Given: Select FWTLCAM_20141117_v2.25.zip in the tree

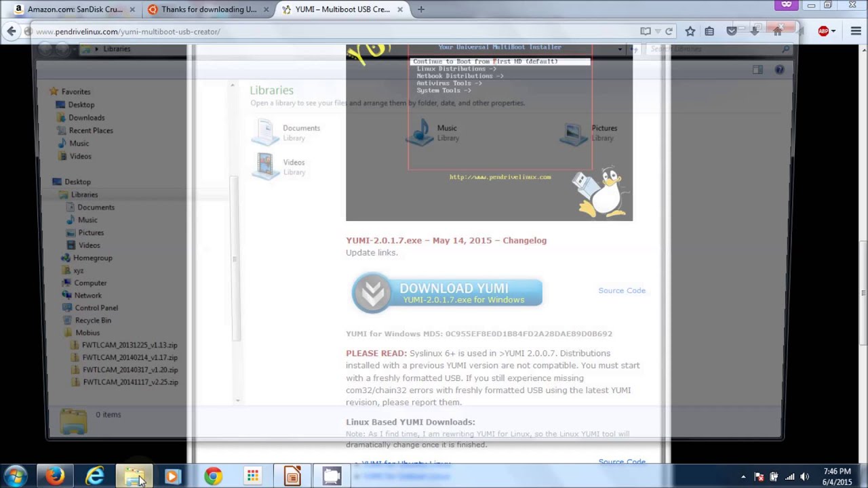Looking at the screenshot, I should click(130, 382).
